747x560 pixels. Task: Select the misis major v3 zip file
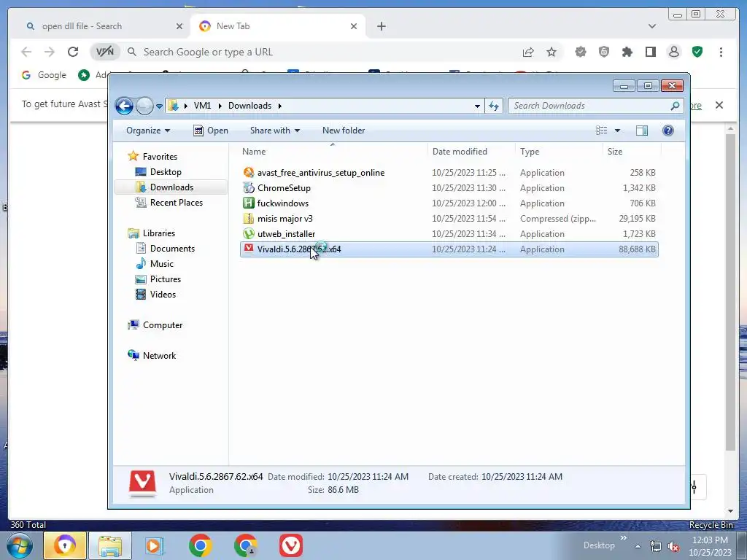click(x=449, y=219)
